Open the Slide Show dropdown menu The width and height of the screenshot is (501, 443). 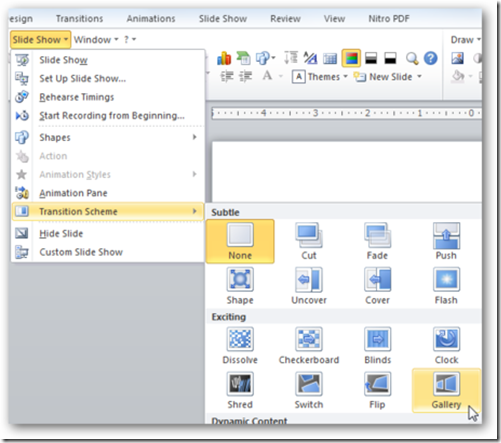coord(40,40)
